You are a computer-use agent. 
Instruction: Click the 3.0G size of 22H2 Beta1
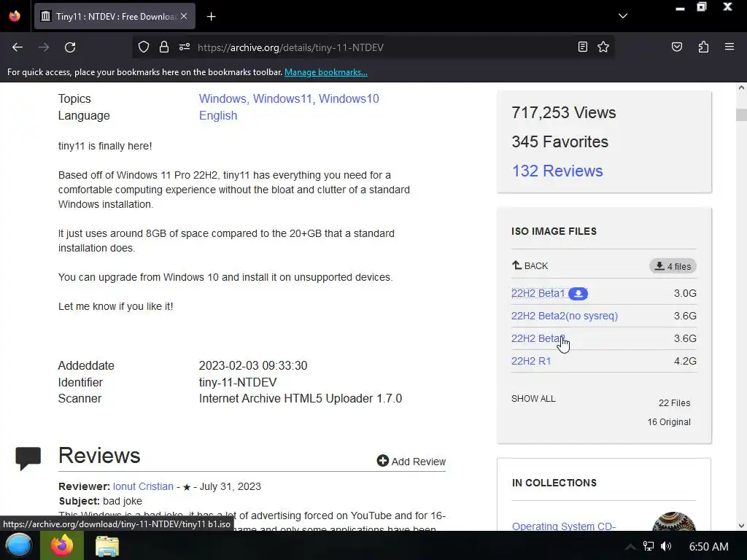pos(685,293)
